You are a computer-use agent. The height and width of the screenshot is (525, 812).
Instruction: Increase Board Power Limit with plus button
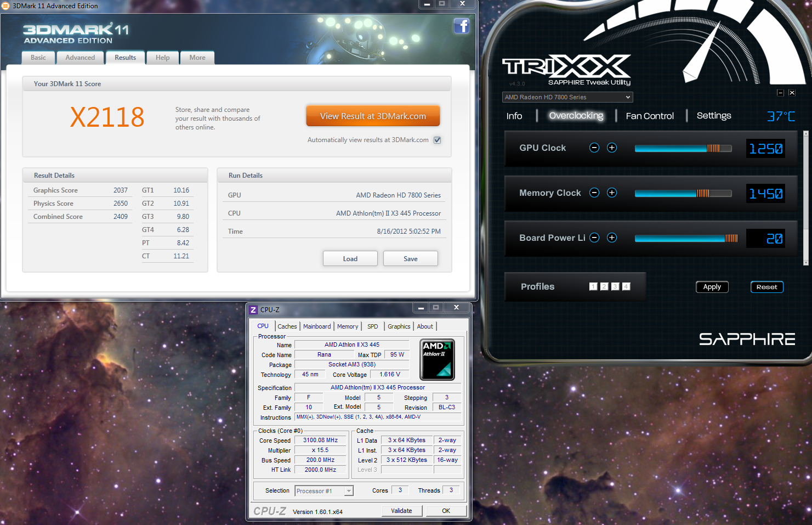(x=612, y=238)
